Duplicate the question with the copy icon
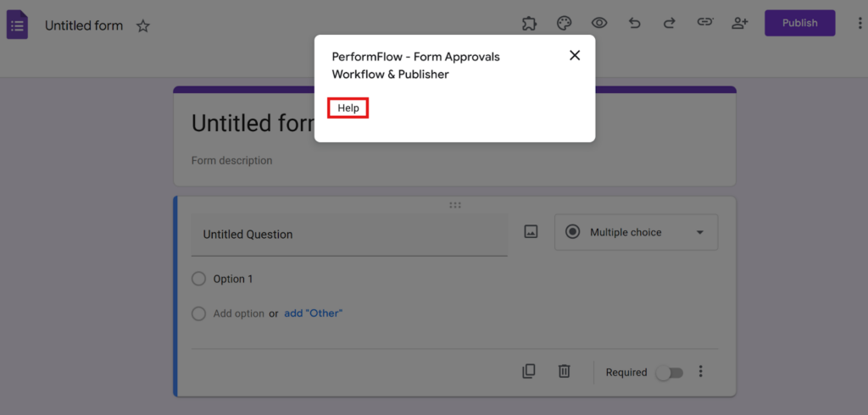Viewport: 868px width, 415px height. click(529, 371)
